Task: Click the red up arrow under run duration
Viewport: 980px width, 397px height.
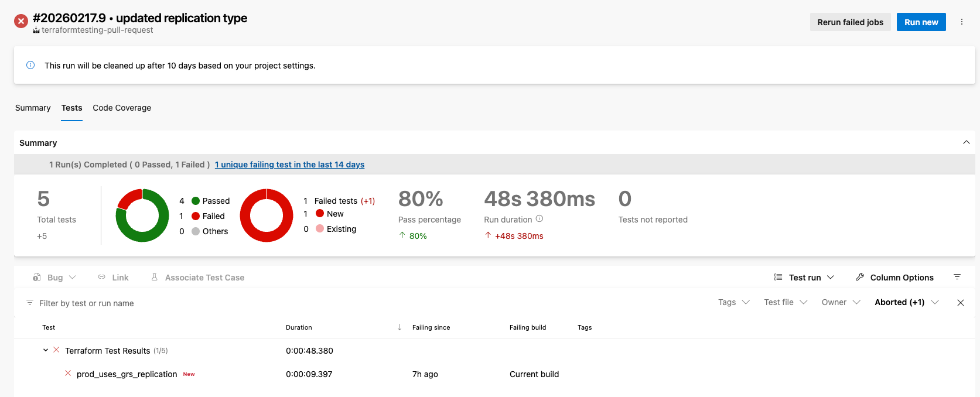Action: coord(488,235)
